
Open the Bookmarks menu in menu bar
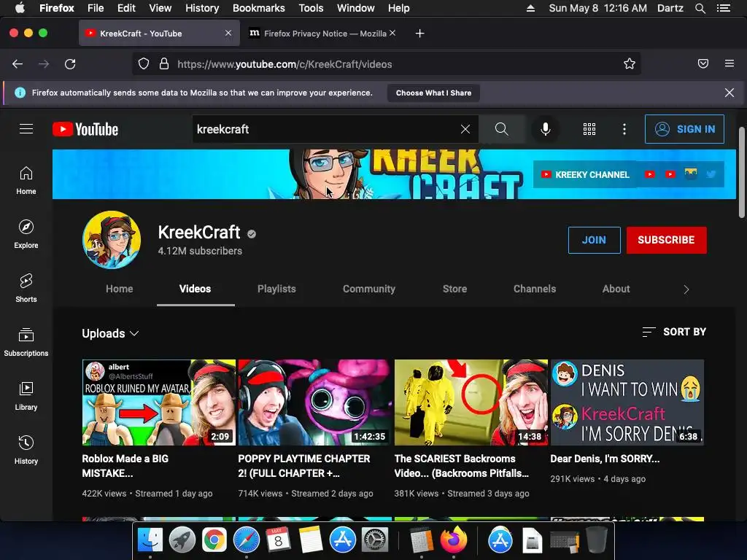[259, 8]
